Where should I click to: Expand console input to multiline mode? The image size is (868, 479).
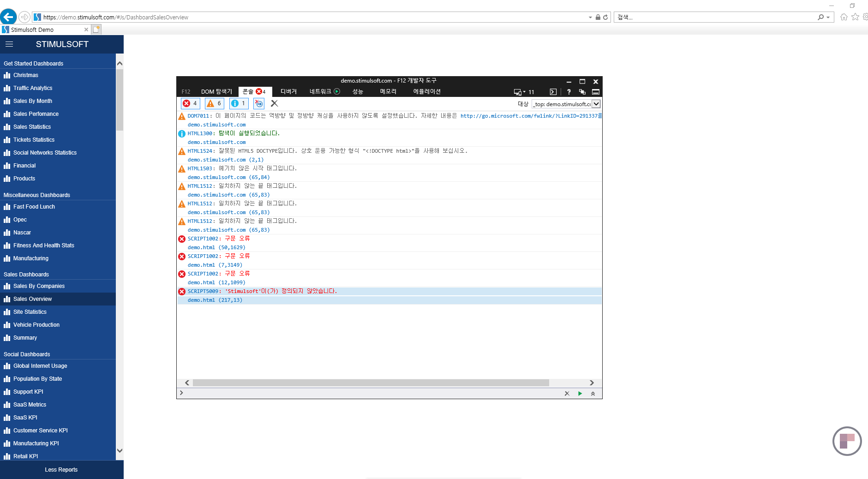[593, 394]
